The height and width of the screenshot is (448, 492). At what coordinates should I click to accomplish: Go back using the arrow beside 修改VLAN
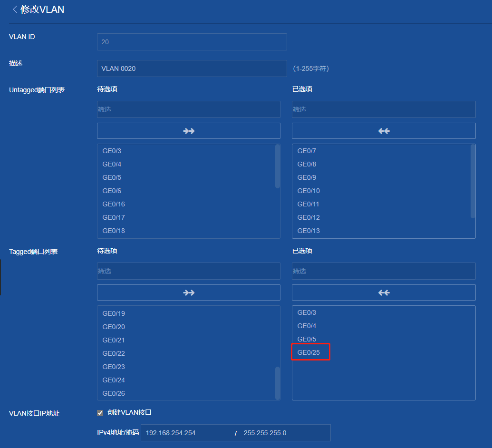[15, 10]
